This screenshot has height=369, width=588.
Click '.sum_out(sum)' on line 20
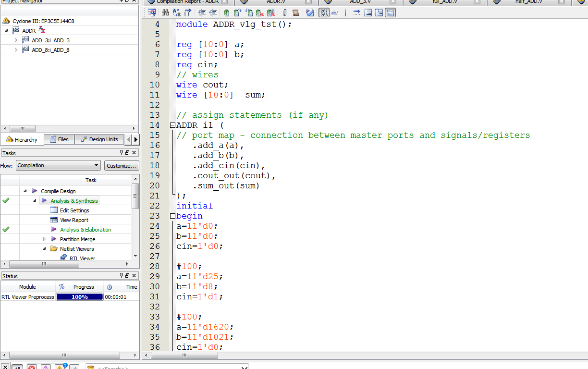tap(226, 185)
